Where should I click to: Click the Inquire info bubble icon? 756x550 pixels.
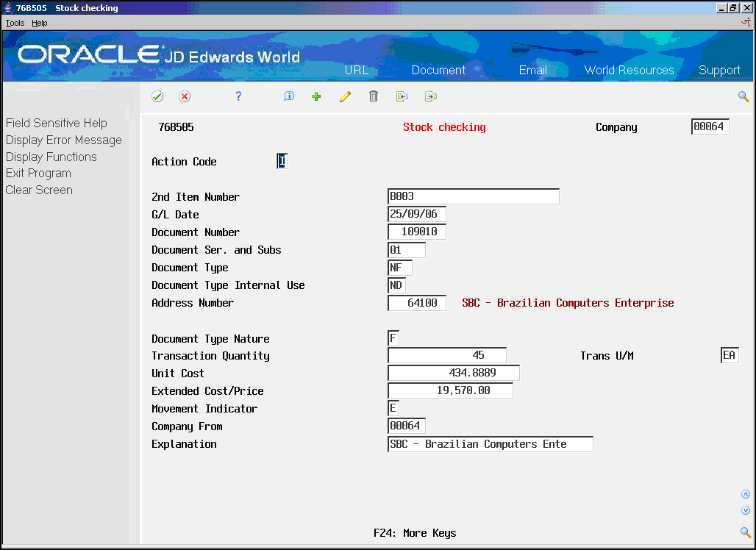(x=289, y=96)
